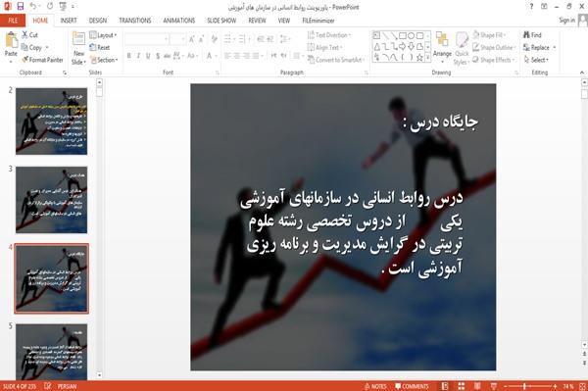Toggle Underline formatting
This screenshot has width=588, height=391.
tap(148, 56)
